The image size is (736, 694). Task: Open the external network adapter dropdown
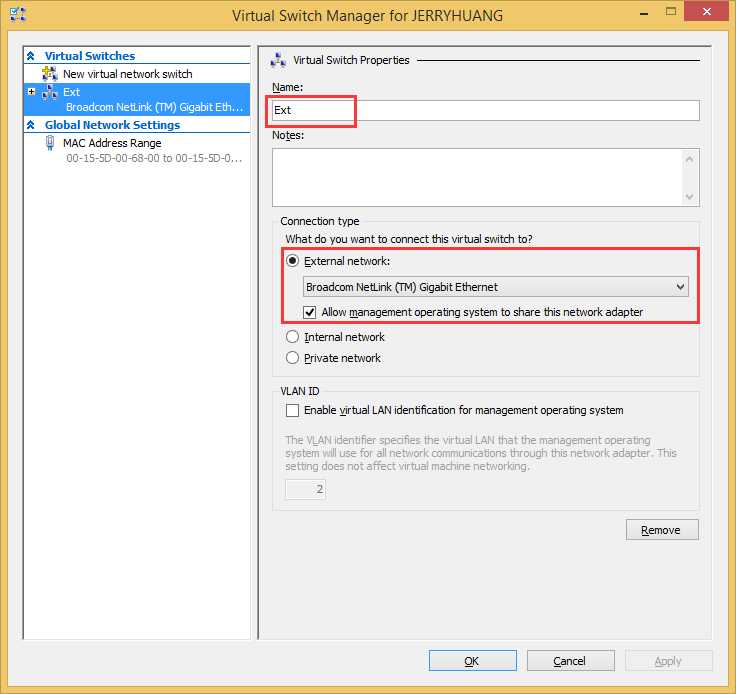click(x=496, y=287)
